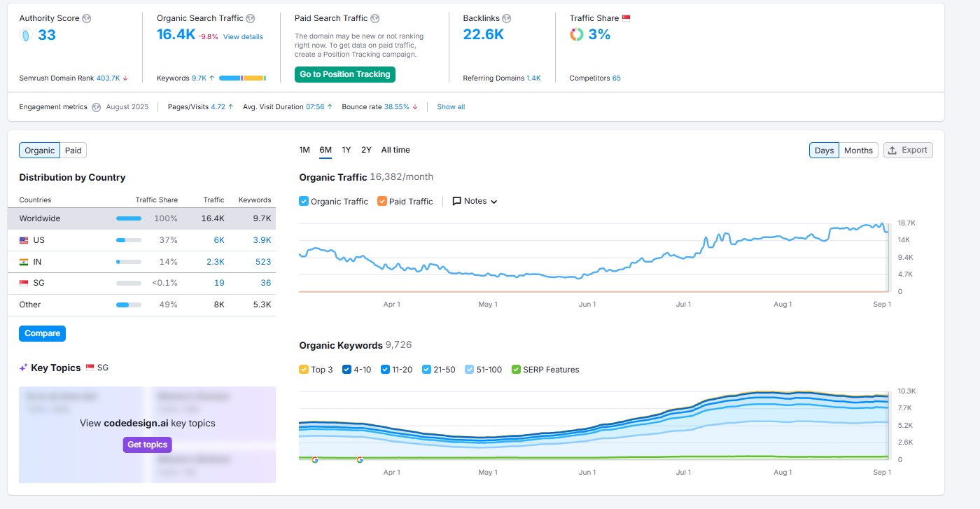Click the globe icon beside Authority Score
980x509 pixels.
(86, 19)
